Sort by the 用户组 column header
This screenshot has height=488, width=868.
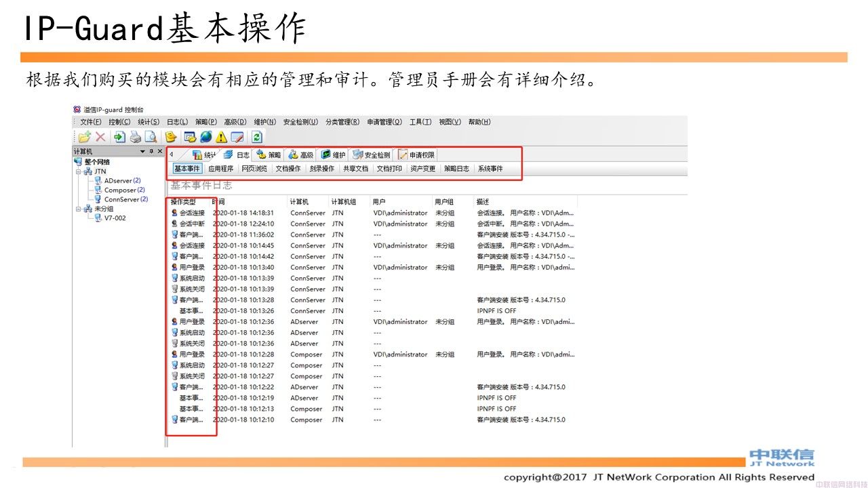452,202
